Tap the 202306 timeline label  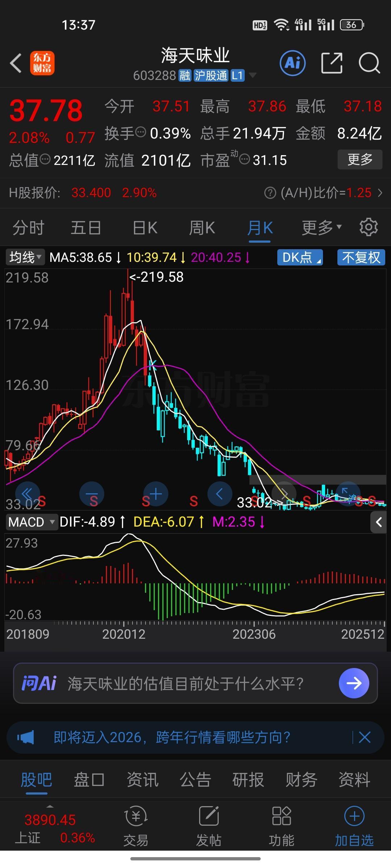pyautogui.click(x=254, y=634)
